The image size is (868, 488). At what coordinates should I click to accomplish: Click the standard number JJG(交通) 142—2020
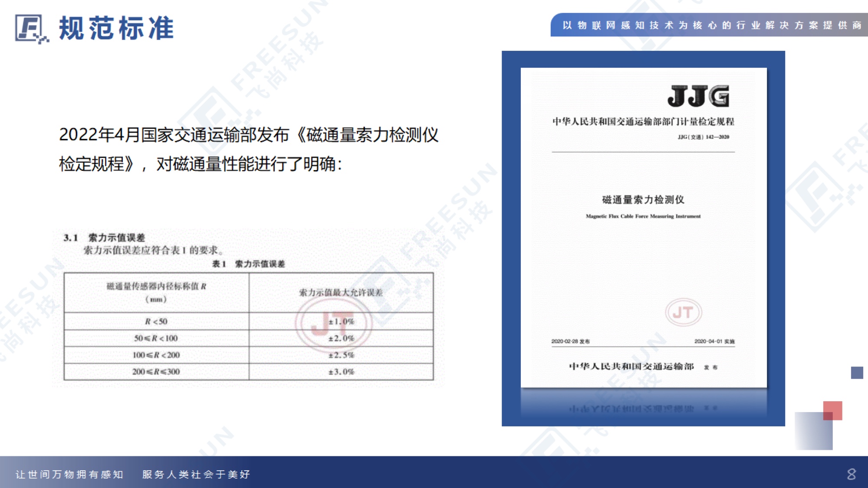click(x=703, y=137)
